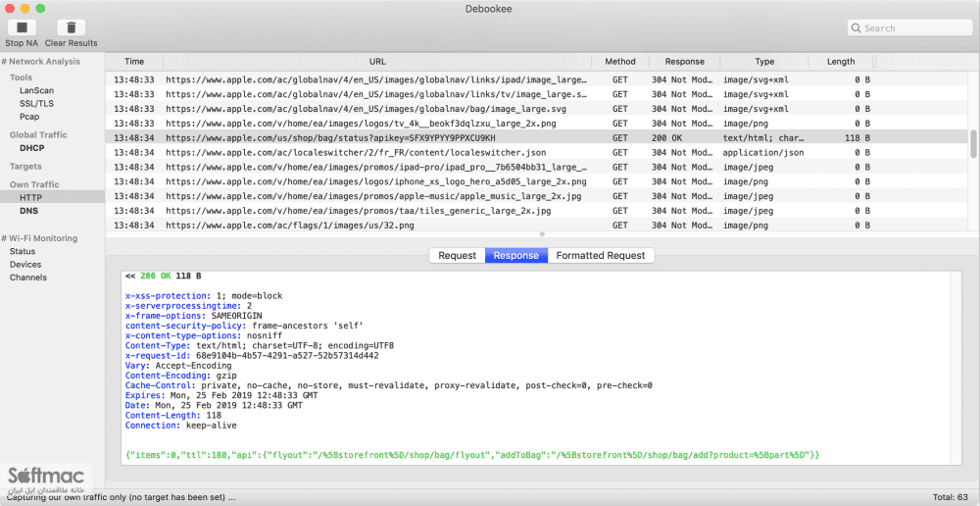980x506 pixels.
Task: Focus the Search field
Action: point(909,28)
